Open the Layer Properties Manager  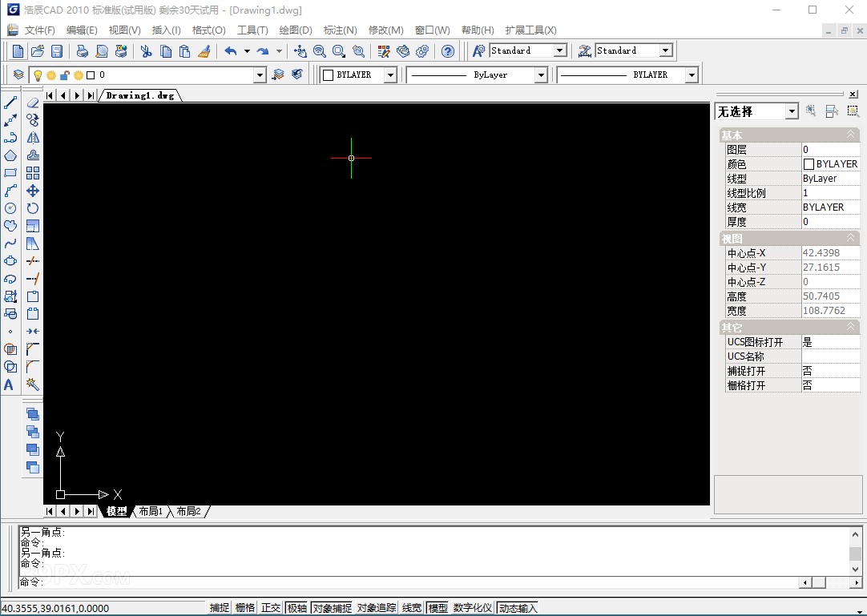point(18,73)
